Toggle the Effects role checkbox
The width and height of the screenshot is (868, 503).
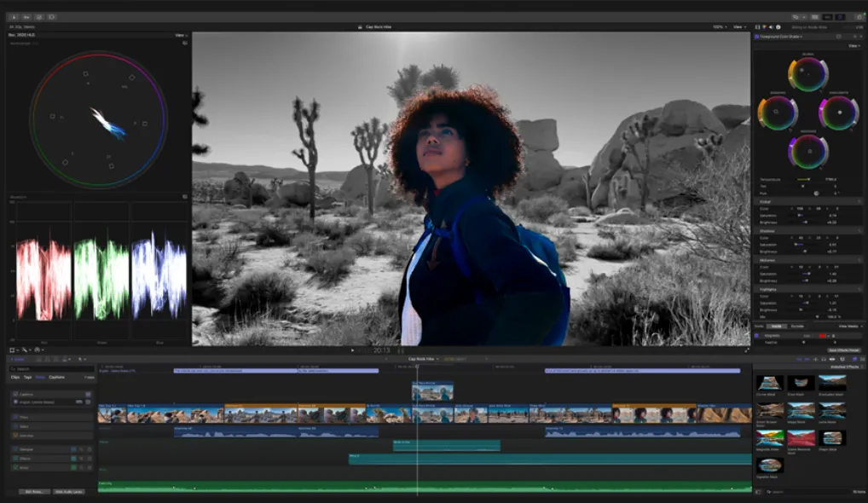(15, 458)
